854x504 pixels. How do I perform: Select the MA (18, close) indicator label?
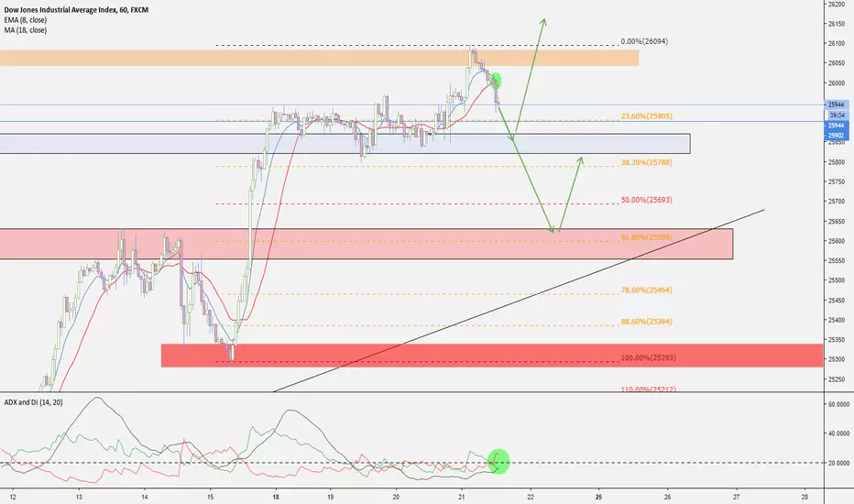(26, 30)
